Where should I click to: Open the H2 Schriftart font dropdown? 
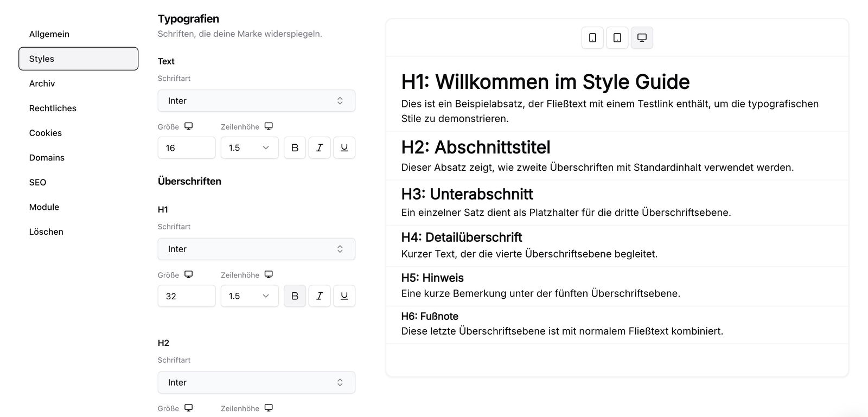(x=256, y=382)
